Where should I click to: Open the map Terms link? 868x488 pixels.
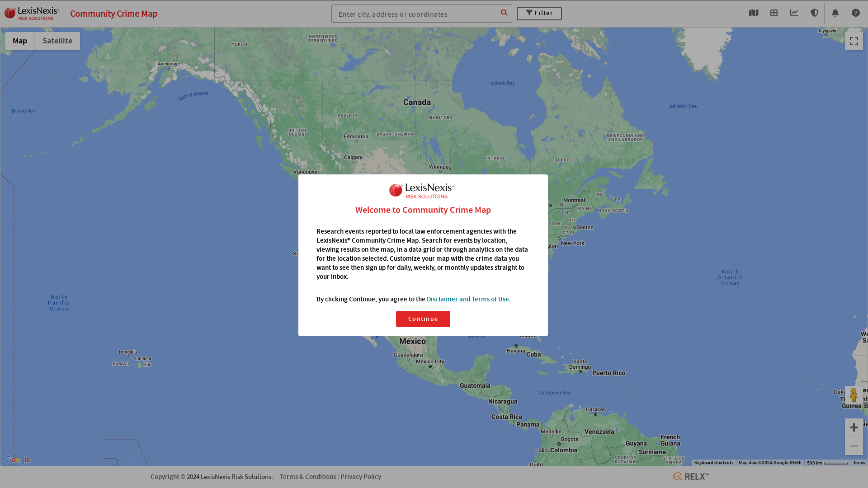pos(859,463)
